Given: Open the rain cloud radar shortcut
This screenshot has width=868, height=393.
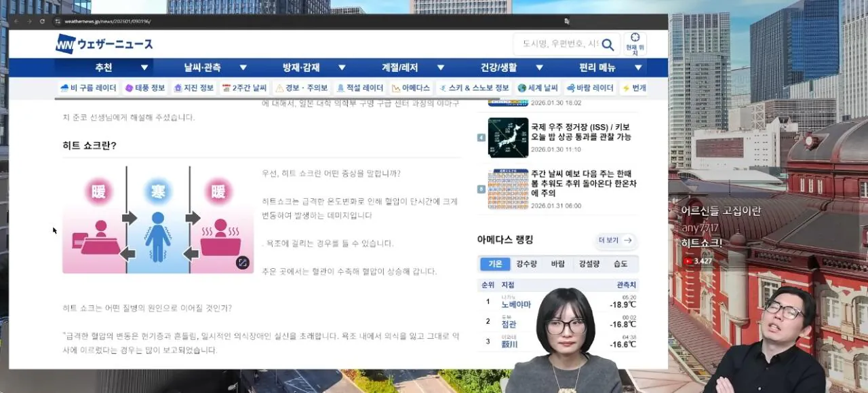Looking at the screenshot, I should point(88,88).
